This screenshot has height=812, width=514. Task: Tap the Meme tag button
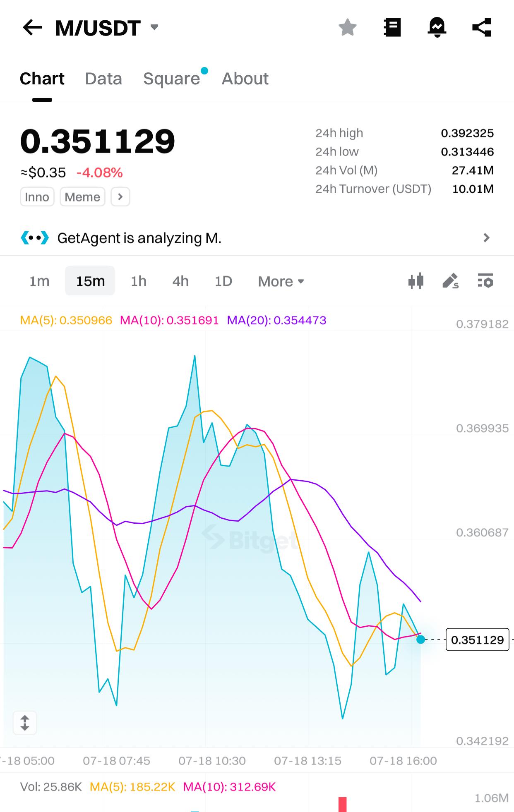(82, 197)
